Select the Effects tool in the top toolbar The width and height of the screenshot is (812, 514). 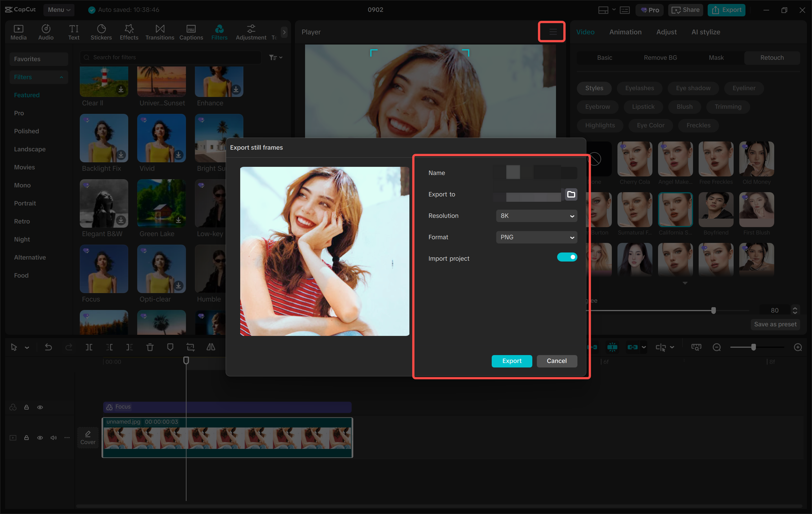click(x=129, y=32)
